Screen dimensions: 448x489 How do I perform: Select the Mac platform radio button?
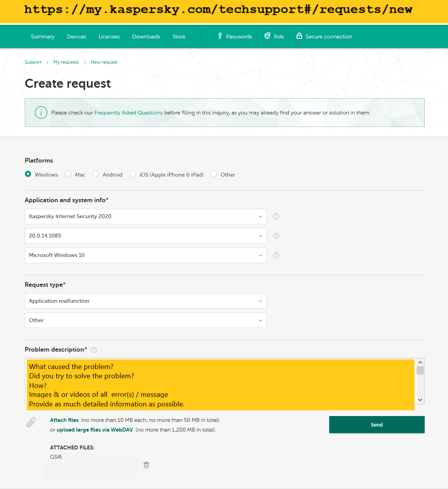pos(68,174)
